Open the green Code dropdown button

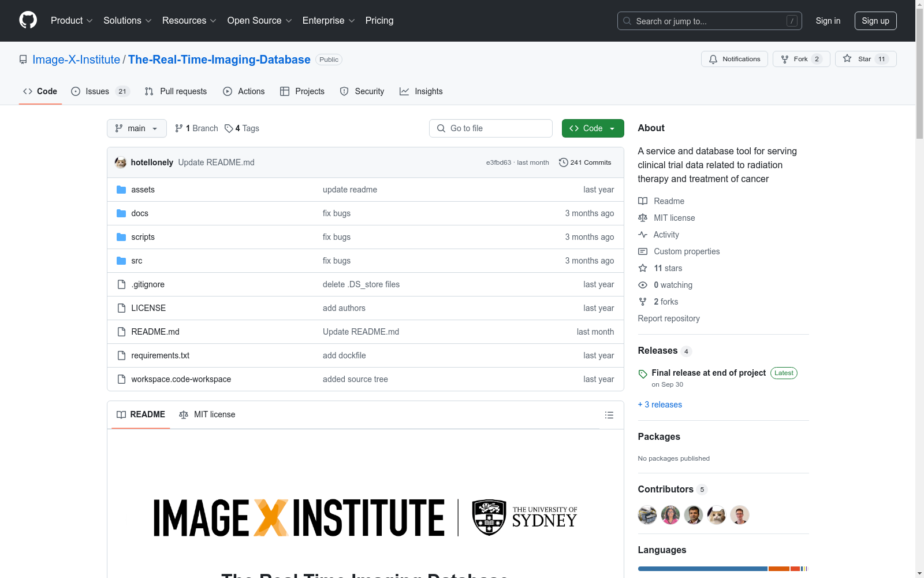click(x=593, y=128)
